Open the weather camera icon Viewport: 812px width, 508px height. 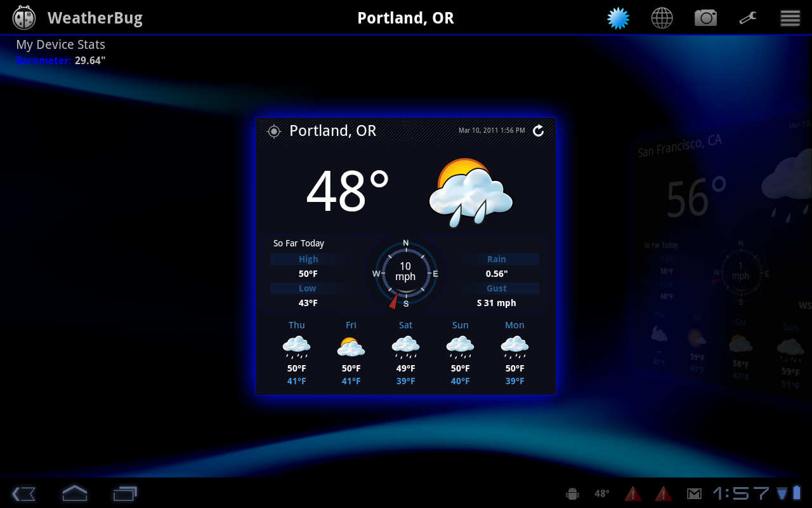coord(705,18)
